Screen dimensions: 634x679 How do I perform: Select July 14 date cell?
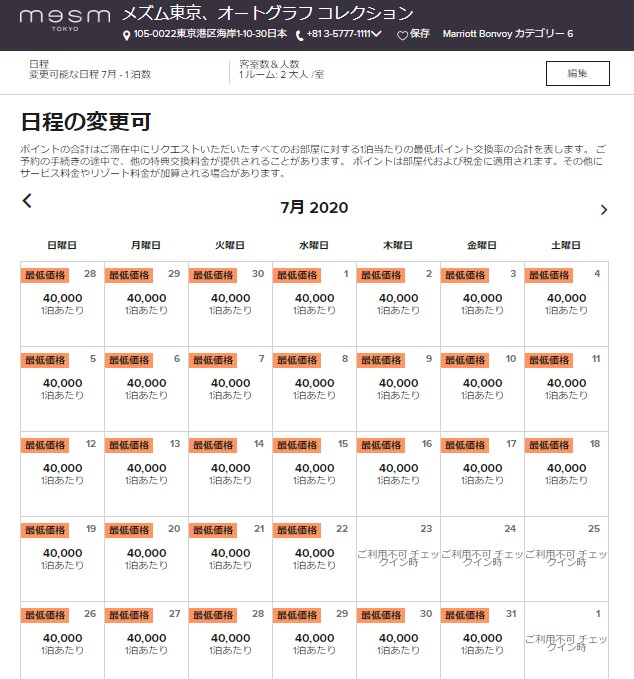tap(230, 474)
